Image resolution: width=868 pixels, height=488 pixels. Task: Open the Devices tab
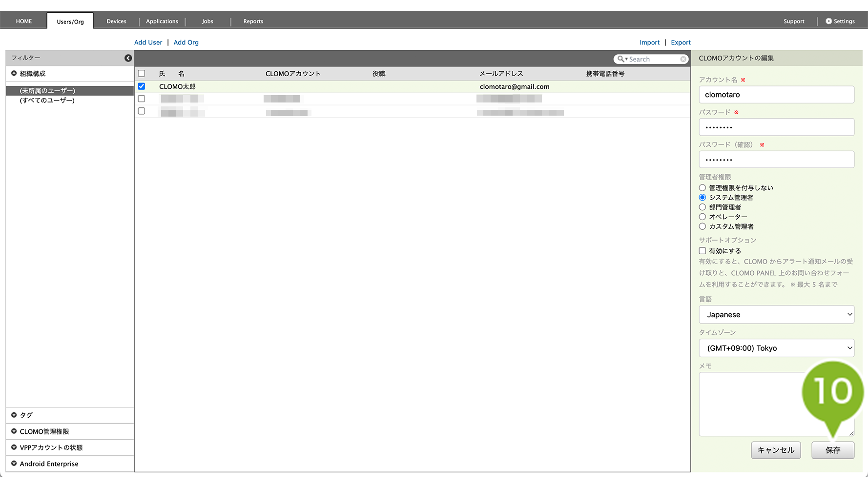116,21
